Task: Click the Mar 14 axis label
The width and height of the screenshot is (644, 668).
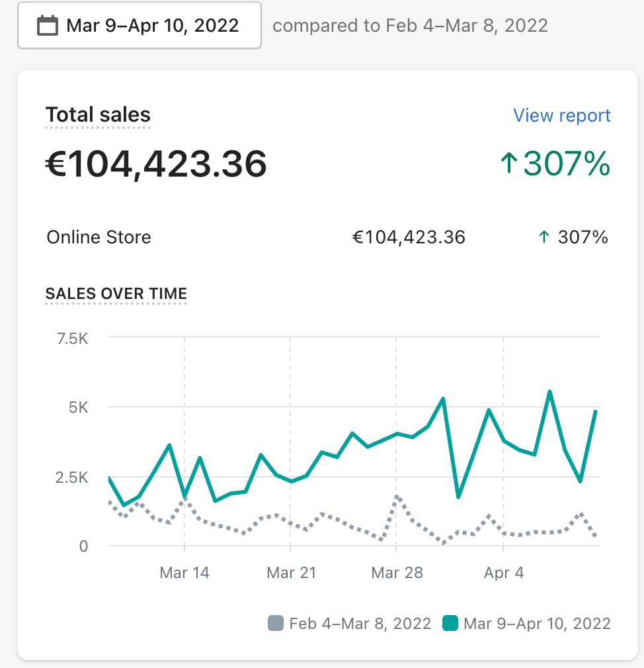Action: click(x=184, y=573)
